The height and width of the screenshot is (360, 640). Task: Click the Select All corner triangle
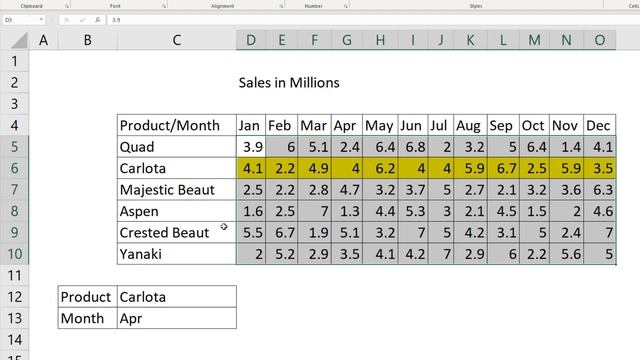point(18,40)
